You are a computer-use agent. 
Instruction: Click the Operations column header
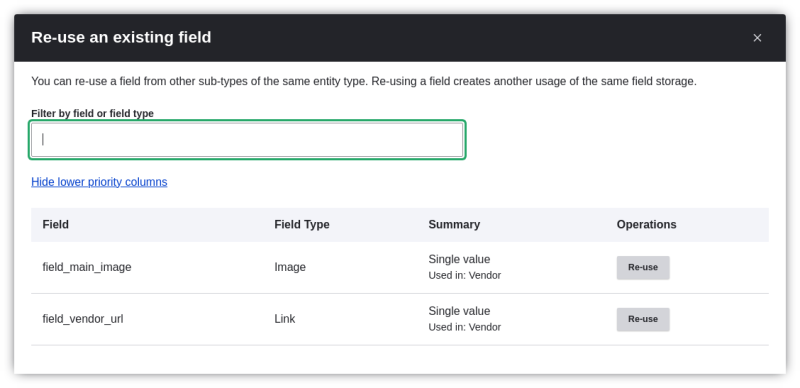point(646,225)
